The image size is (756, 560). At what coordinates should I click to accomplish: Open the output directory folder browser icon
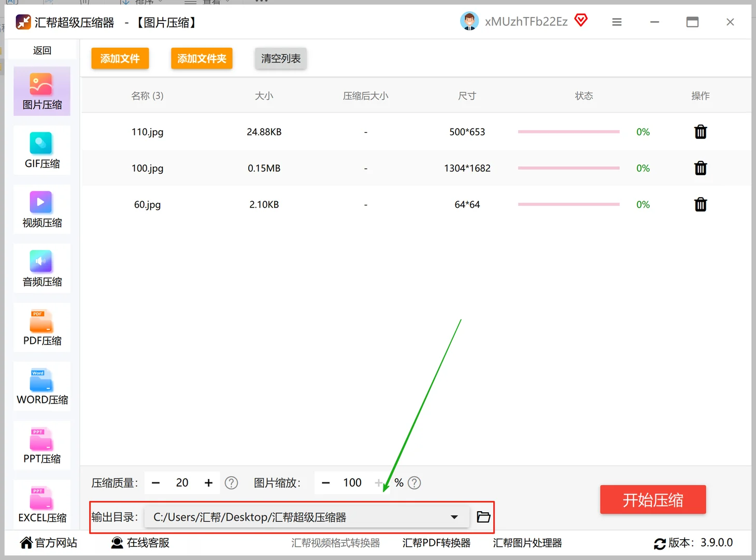click(x=482, y=516)
